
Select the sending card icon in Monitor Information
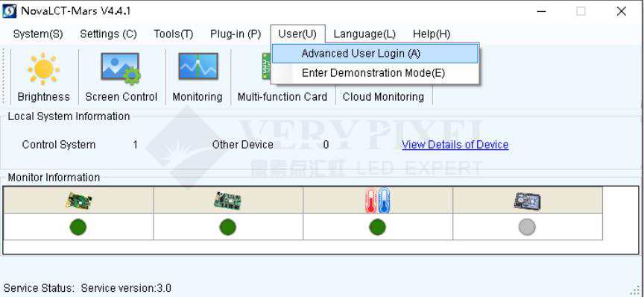coord(78,201)
